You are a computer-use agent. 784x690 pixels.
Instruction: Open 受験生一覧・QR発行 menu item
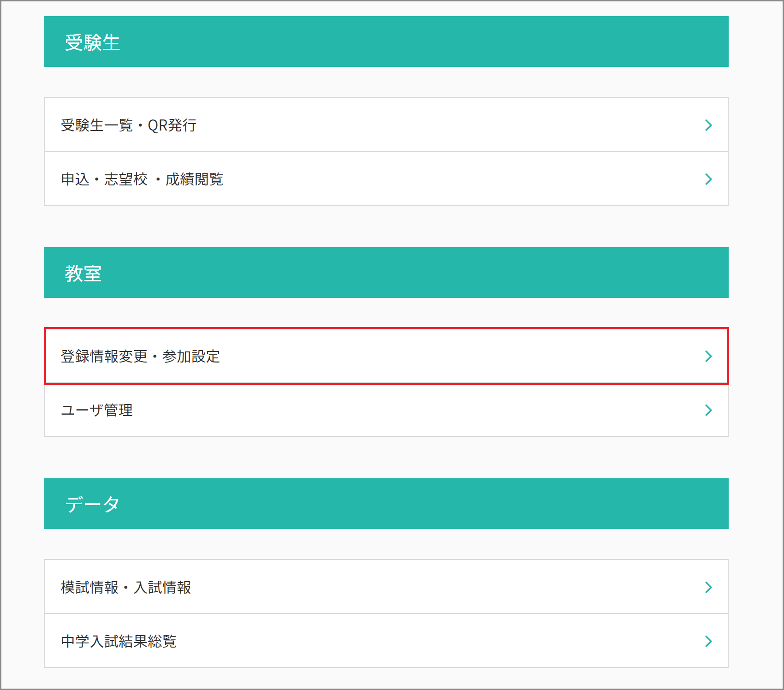[386, 125]
